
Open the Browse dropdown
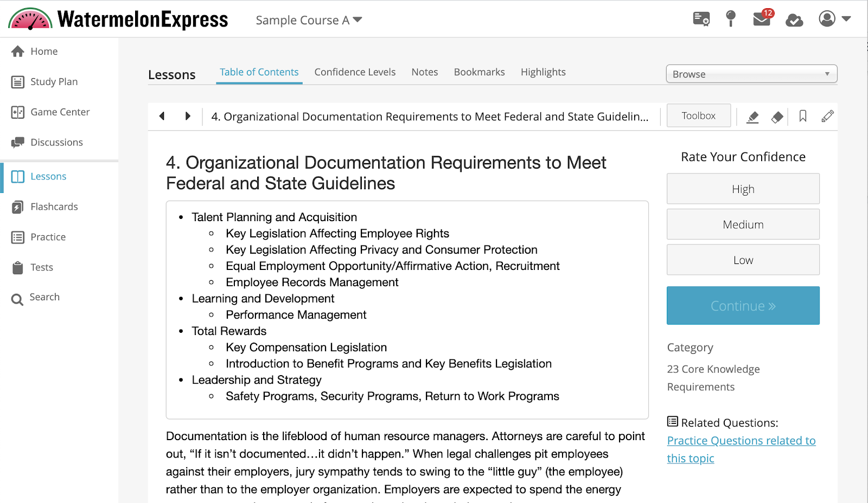click(x=751, y=74)
